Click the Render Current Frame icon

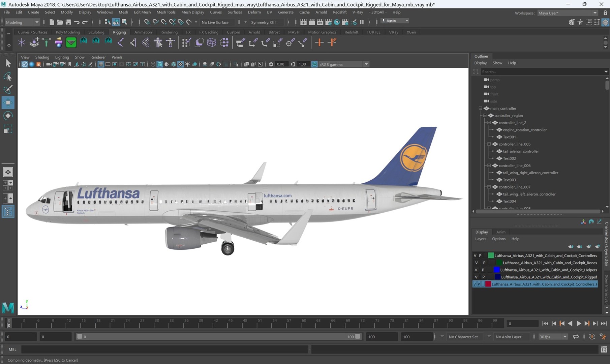tap(312, 22)
